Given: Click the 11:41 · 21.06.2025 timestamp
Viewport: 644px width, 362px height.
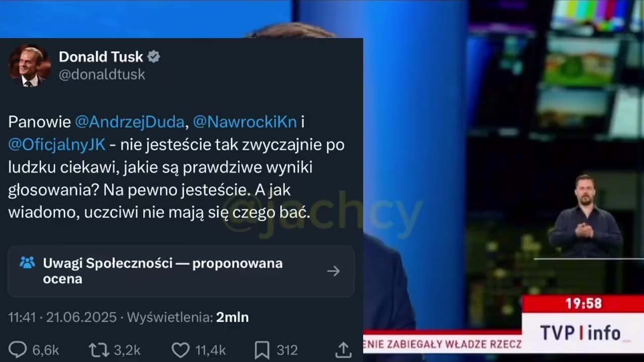Looking at the screenshot, I should coord(62,317).
